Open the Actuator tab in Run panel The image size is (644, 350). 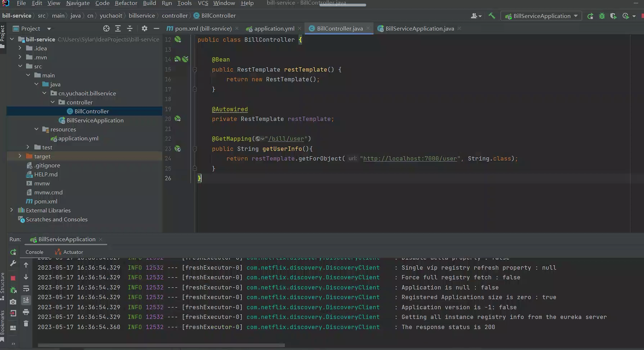(73, 252)
